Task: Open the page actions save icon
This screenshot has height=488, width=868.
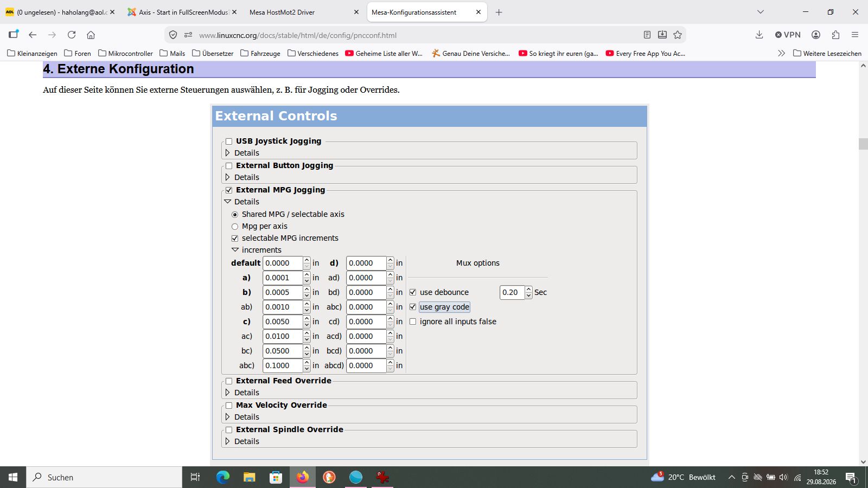Action: click(662, 35)
